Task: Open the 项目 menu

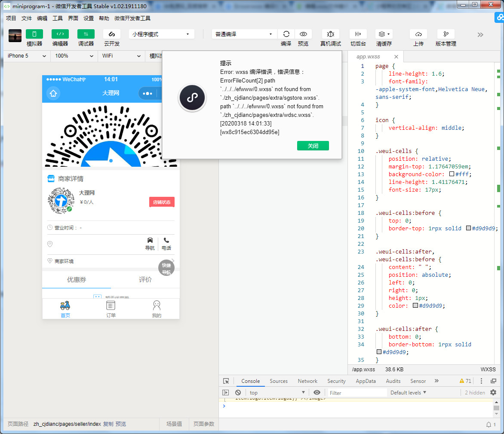Action: tap(11, 18)
